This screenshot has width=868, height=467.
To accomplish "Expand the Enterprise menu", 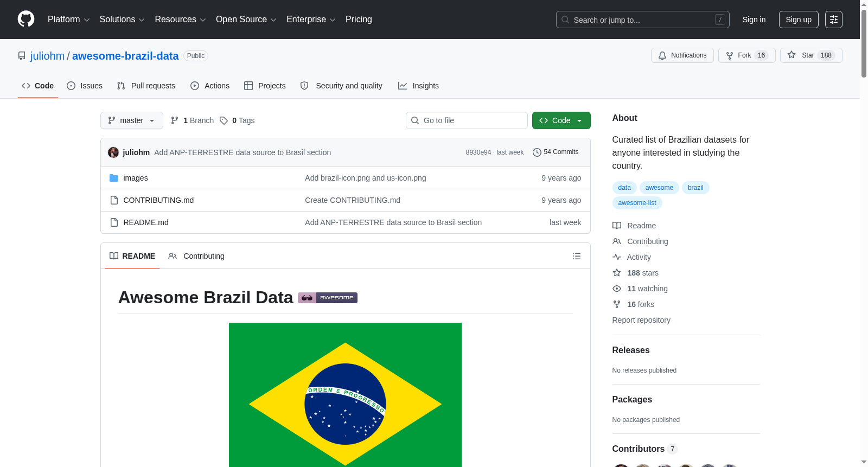I will click(311, 20).
